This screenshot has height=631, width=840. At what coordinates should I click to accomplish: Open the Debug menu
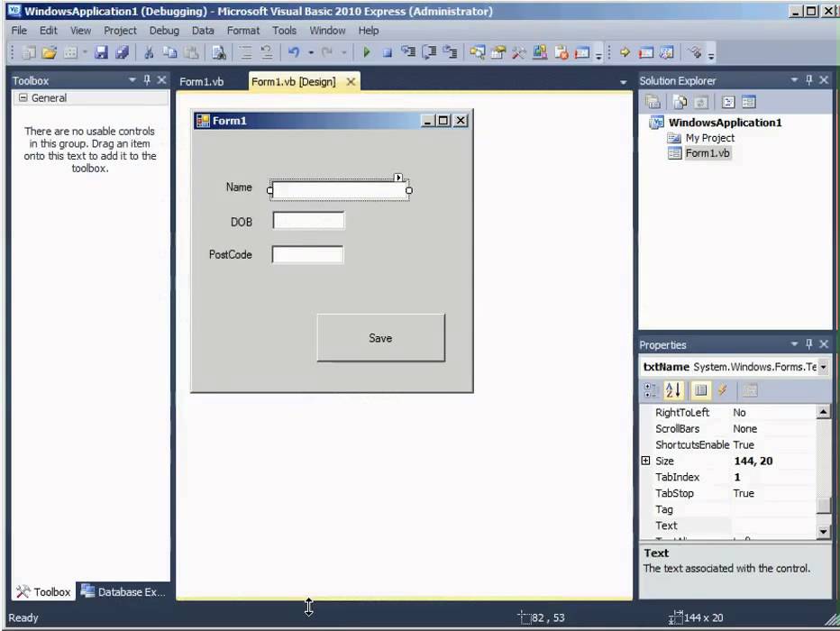click(x=164, y=31)
